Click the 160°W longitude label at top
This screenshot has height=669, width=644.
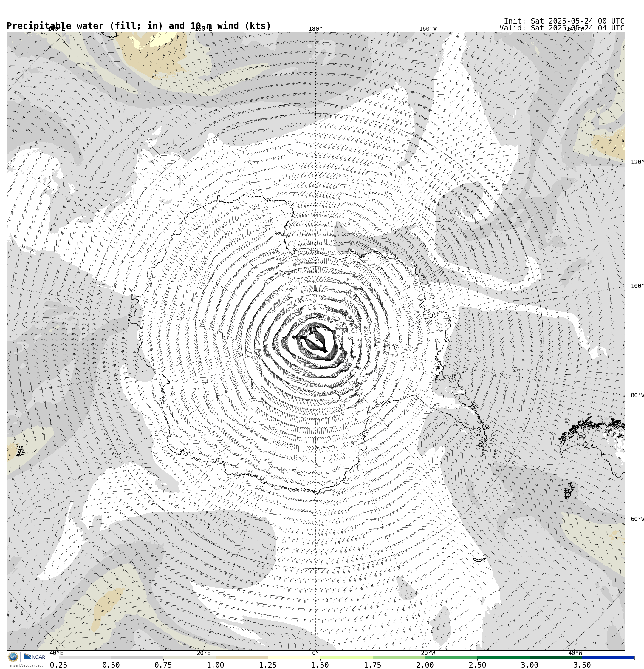coord(428,29)
